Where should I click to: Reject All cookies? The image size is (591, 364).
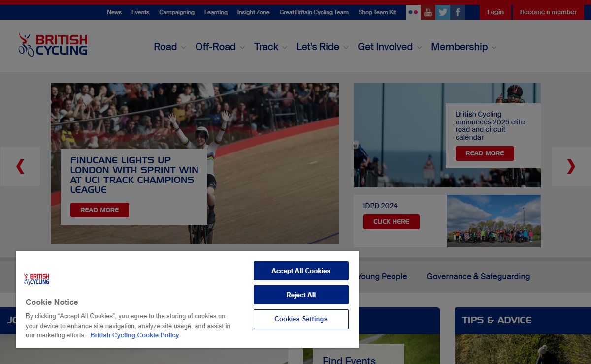pos(301,295)
